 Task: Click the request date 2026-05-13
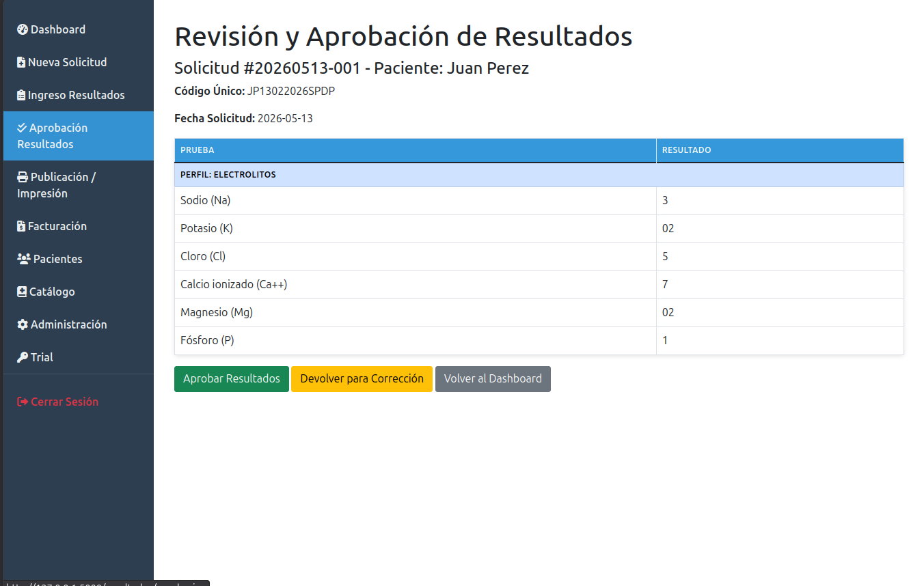pos(285,118)
